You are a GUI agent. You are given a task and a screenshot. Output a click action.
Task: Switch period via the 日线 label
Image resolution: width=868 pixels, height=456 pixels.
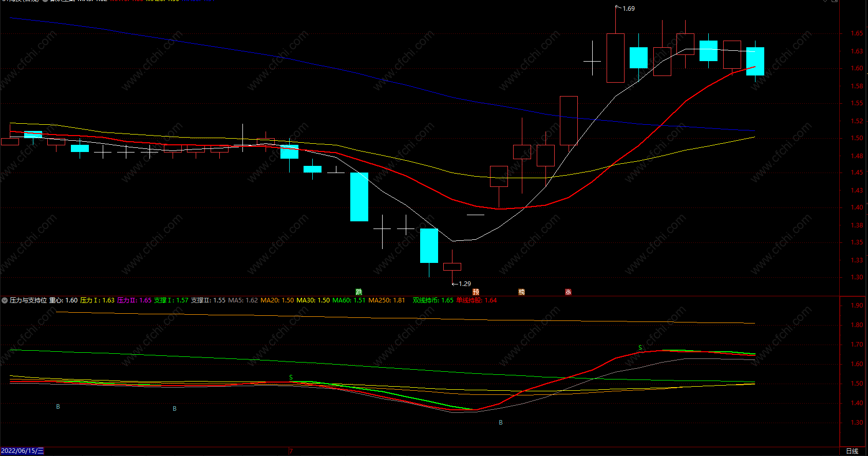pyautogui.click(x=852, y=451)
